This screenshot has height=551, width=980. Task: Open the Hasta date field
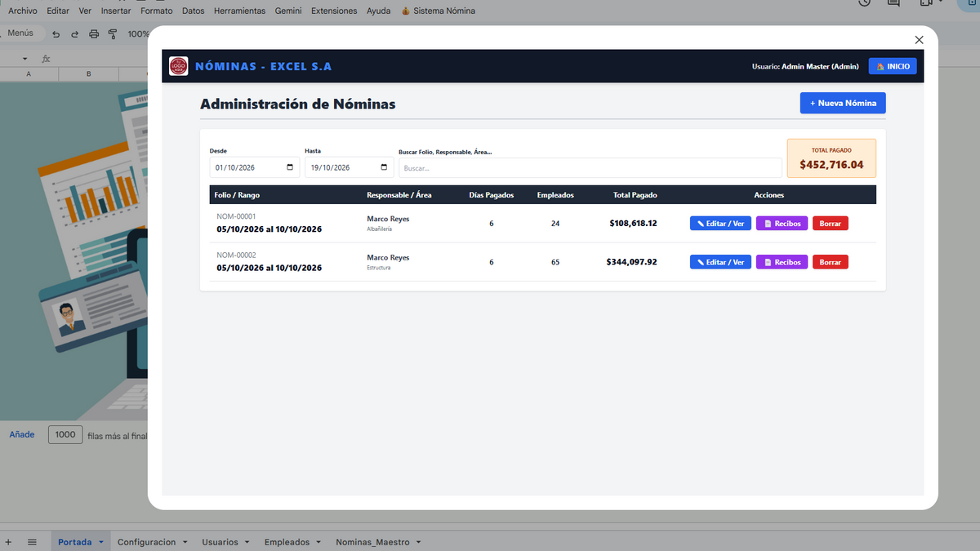pyautogui.click(x=350, y=167)
